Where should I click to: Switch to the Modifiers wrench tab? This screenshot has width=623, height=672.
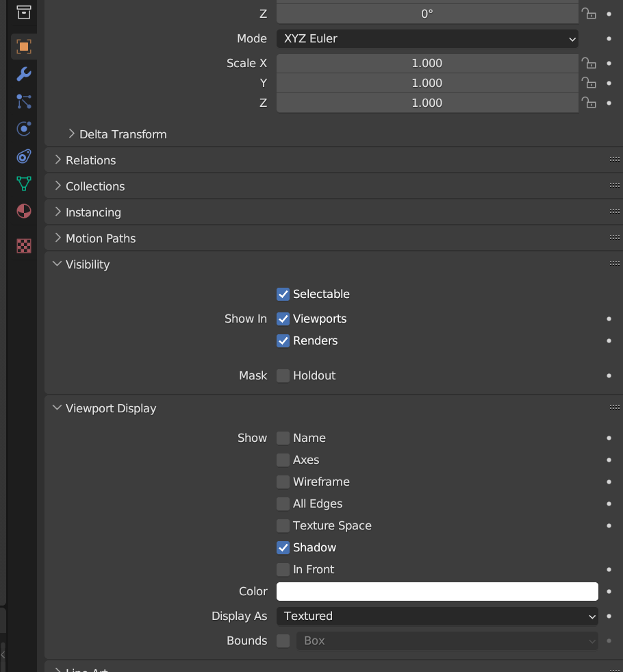pyautogui.click(x=23, y=74)
